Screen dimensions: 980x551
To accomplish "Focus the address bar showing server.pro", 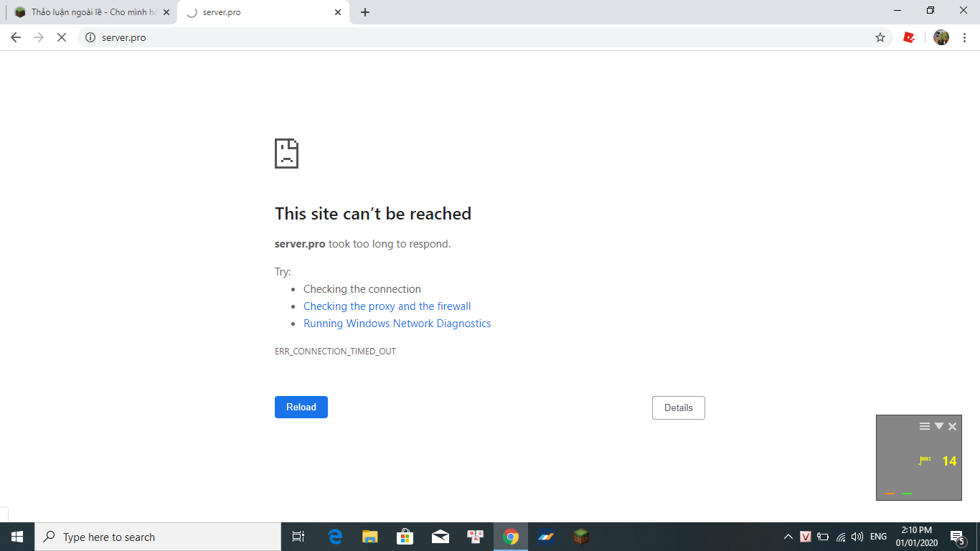I will click(485, 37).
